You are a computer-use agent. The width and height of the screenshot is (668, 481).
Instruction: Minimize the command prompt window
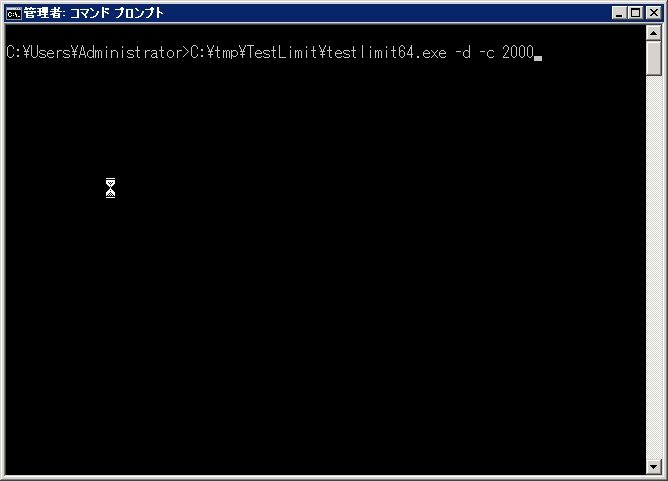619,13
